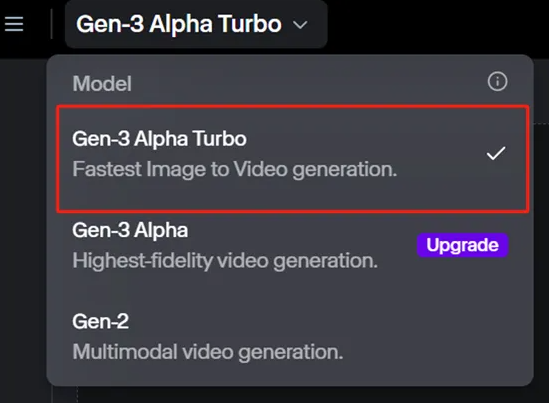This screenshot has height=403, width=549.
Task: Click 'Highest-fidelity video generation.' description
Action: click(225, 260)
